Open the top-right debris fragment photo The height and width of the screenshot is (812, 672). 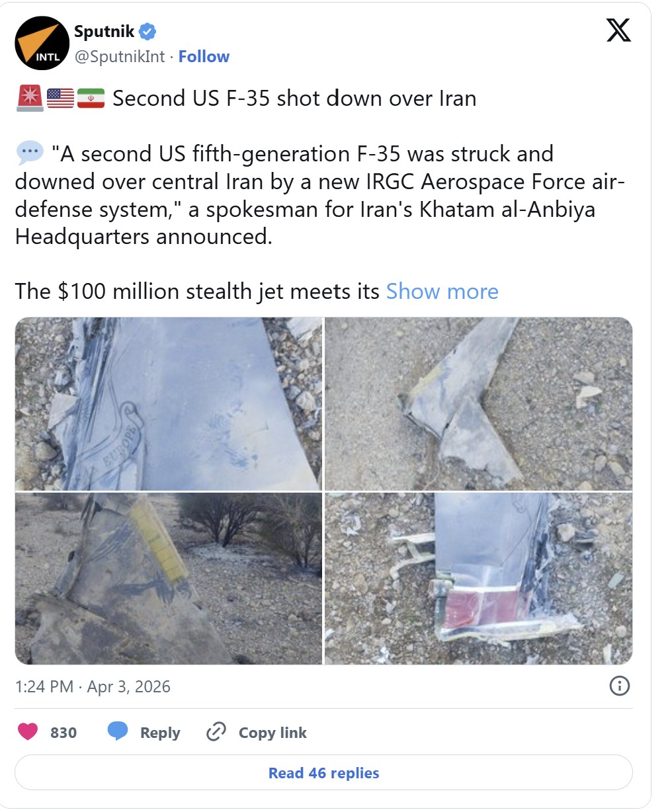point(478,403)
